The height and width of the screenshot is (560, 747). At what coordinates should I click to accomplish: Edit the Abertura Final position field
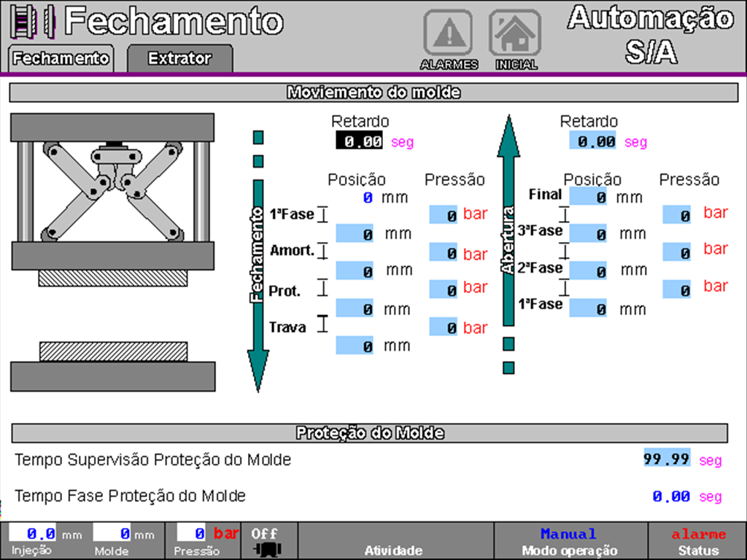pyautogui.click(x=588, y=197)
